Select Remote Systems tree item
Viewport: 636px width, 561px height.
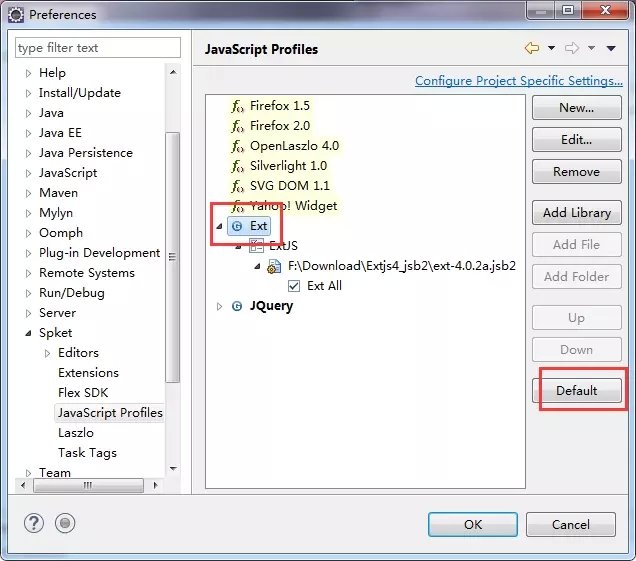(x=87, y=273)
